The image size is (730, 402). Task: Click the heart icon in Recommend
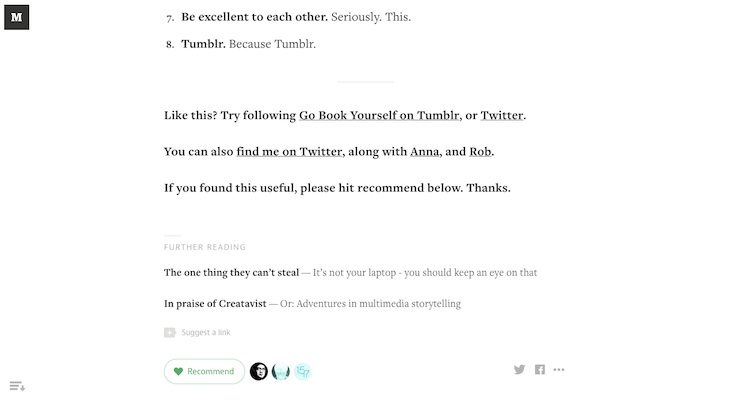pyautogui.click(x=178, y=371)
